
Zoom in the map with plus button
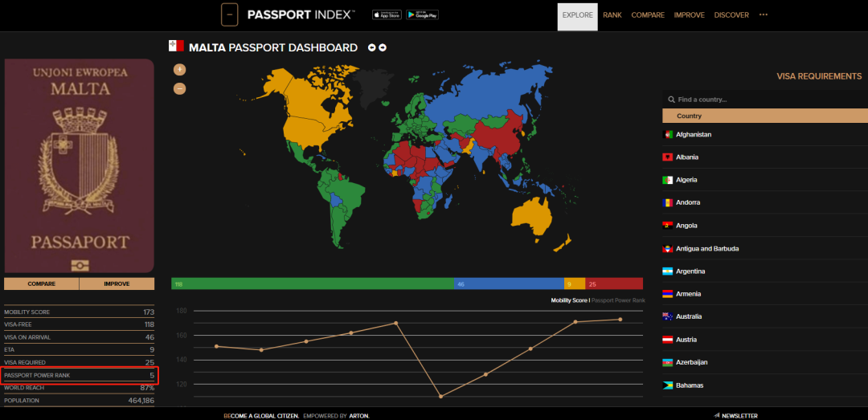click(x=179, y=70)
